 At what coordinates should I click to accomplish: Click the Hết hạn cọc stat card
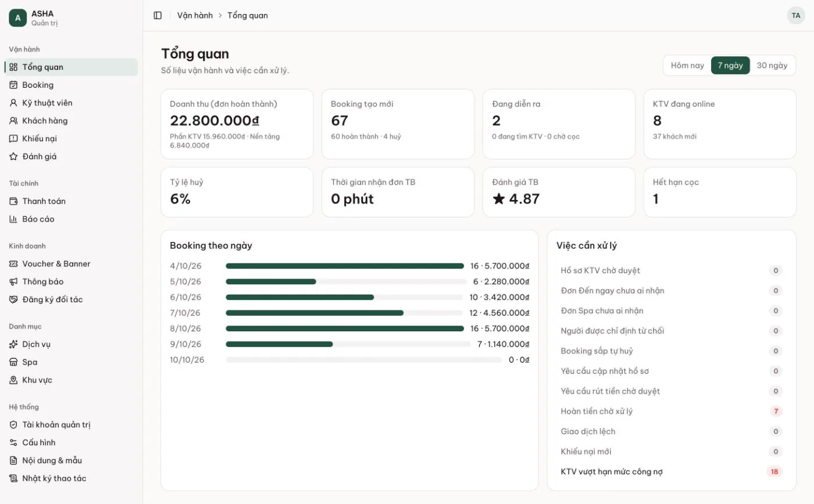[x=720, y=192]
